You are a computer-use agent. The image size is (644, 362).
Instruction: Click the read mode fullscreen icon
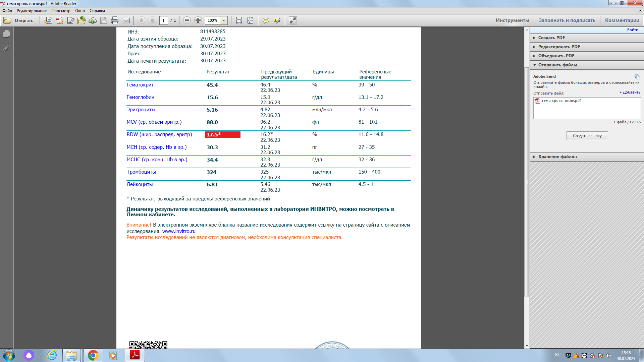(x=293, y=20)
